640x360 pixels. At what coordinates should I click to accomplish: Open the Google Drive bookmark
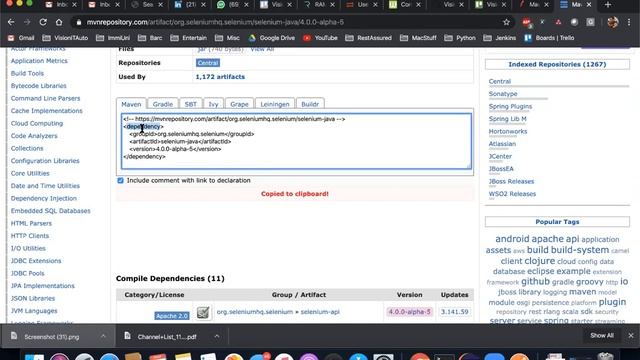(x=272, y=38)
